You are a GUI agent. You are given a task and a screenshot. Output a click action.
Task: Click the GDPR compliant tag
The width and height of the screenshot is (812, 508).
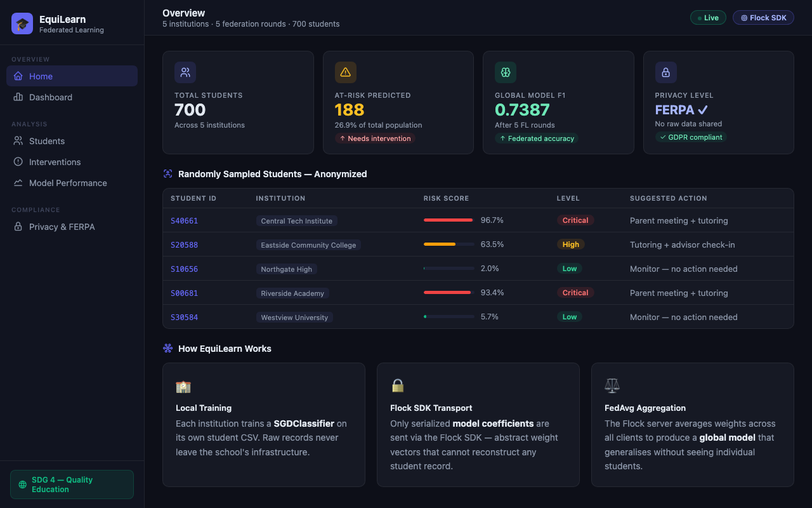point(691,137)
